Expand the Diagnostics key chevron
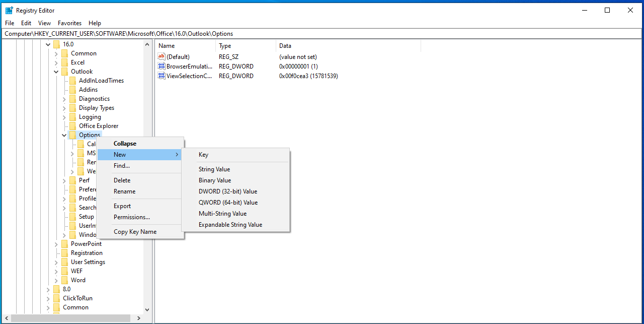The image size is (644, 324). (64, 99)
